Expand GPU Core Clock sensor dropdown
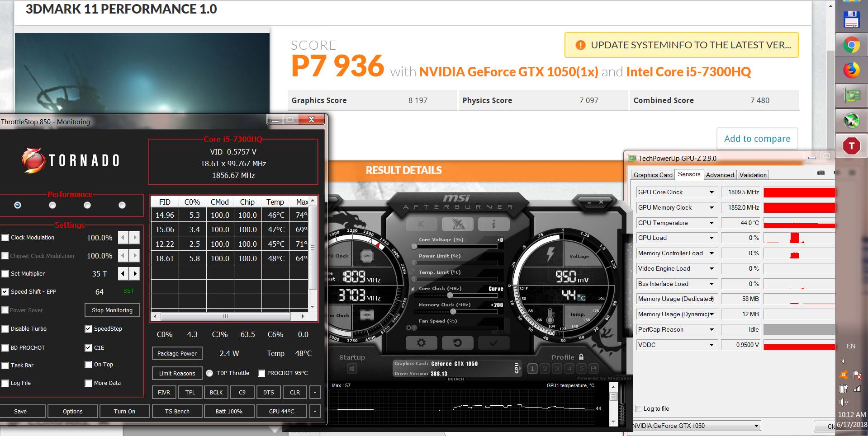The image size is (868, 436). point(711,192)
